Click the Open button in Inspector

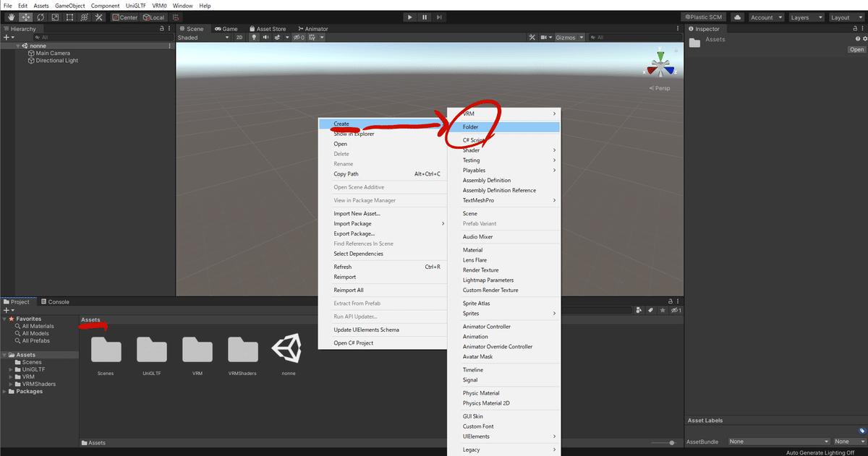tap(856, 50)
